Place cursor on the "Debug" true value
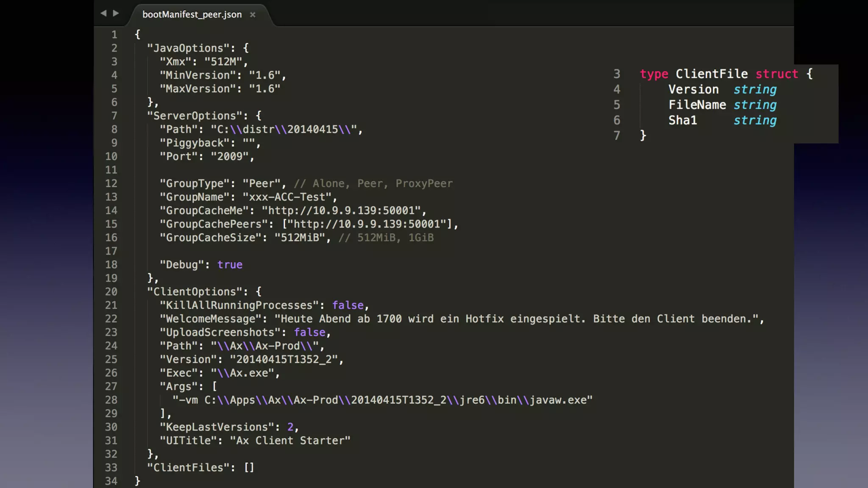Viewport: 868px width, 488px height. (x=230, y=265)
